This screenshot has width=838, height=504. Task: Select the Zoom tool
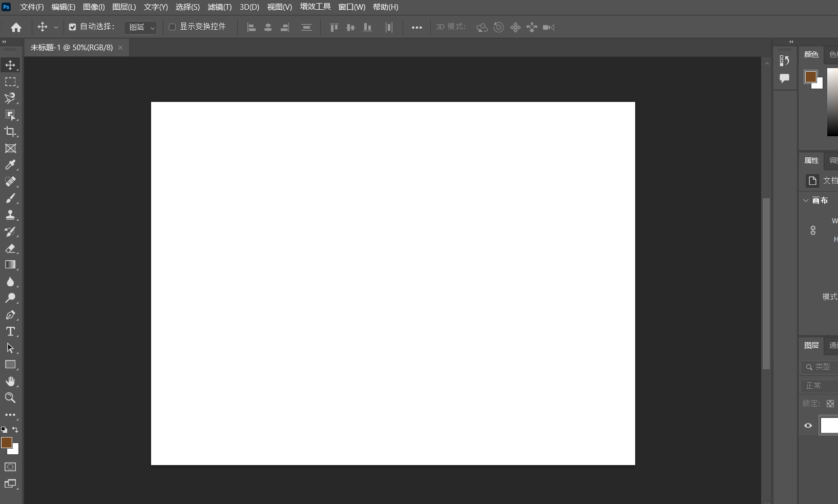[10, 398]
